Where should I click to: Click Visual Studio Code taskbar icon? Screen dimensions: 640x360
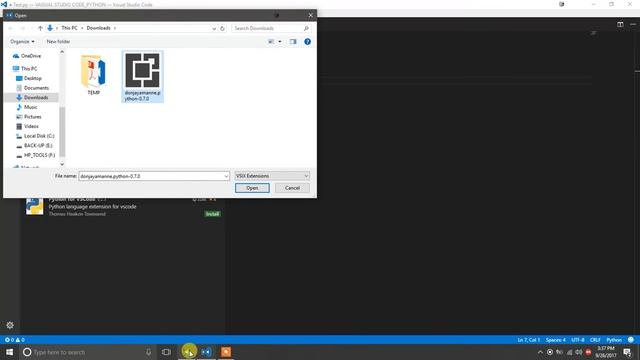(207, 352)
